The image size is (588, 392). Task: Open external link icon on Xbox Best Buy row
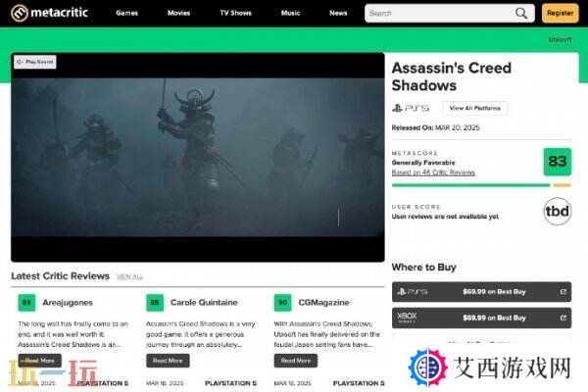pyautogui.click(x=563, y=318)
